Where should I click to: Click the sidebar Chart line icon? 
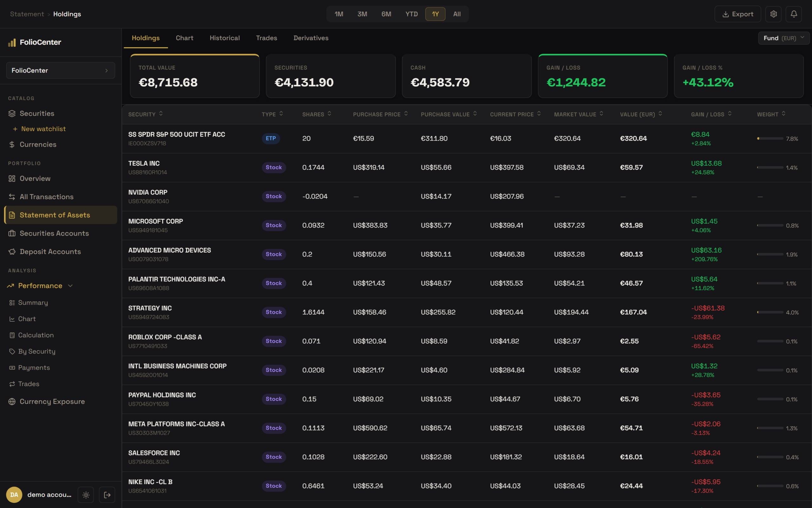click(12, 319)
